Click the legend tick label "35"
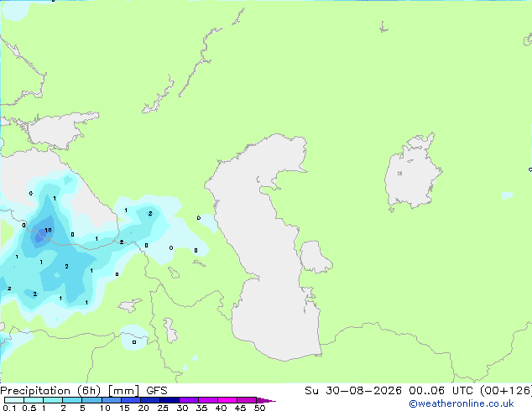Screen dimensions: 532x411 (201, 408)
